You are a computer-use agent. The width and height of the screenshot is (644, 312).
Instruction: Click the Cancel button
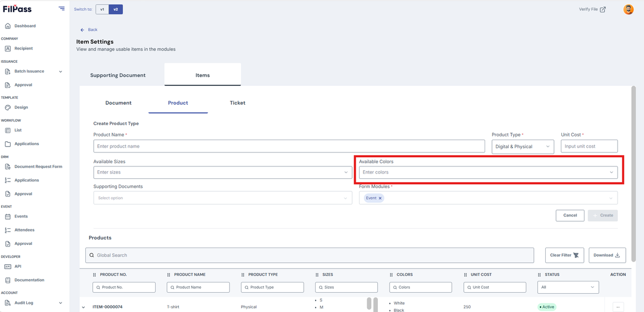coord(570,215)
